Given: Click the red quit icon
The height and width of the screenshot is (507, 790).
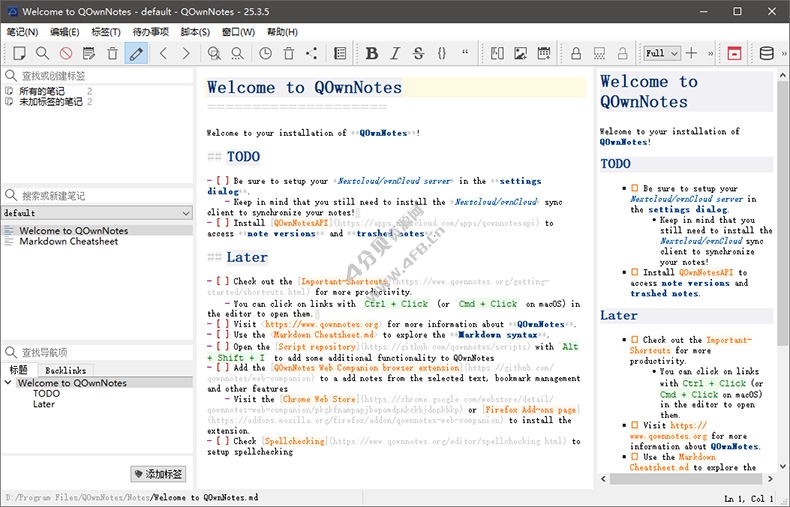Looking at the screenshot, I should click(734, 53).
